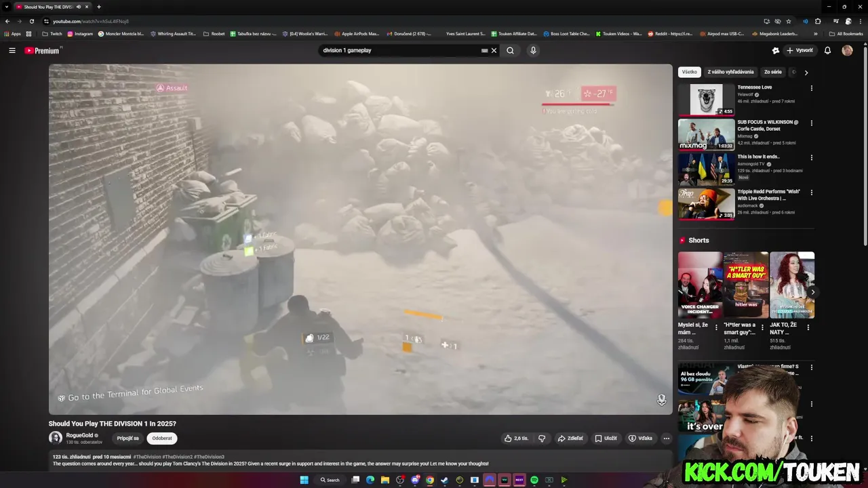Save video with 'Uložiť' button
Image resolution: width=868 pixels, height=488 pixels.
click(606, 439)
